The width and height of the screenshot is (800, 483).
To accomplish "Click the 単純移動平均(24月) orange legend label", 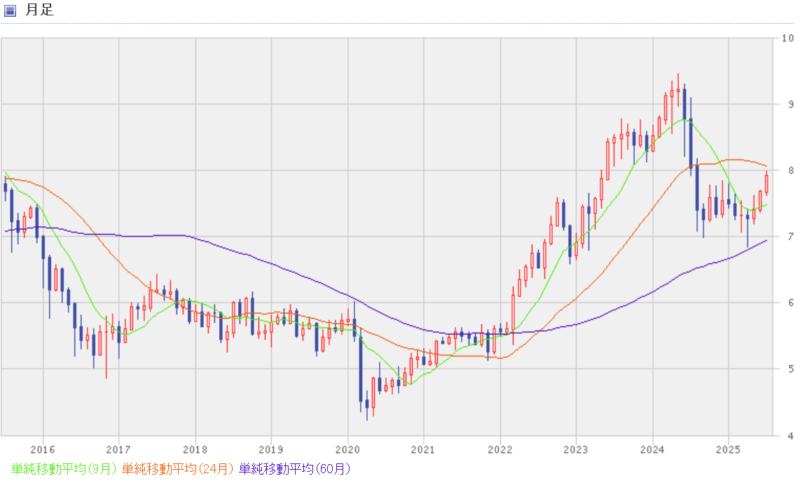I will [x=178, y=469].
